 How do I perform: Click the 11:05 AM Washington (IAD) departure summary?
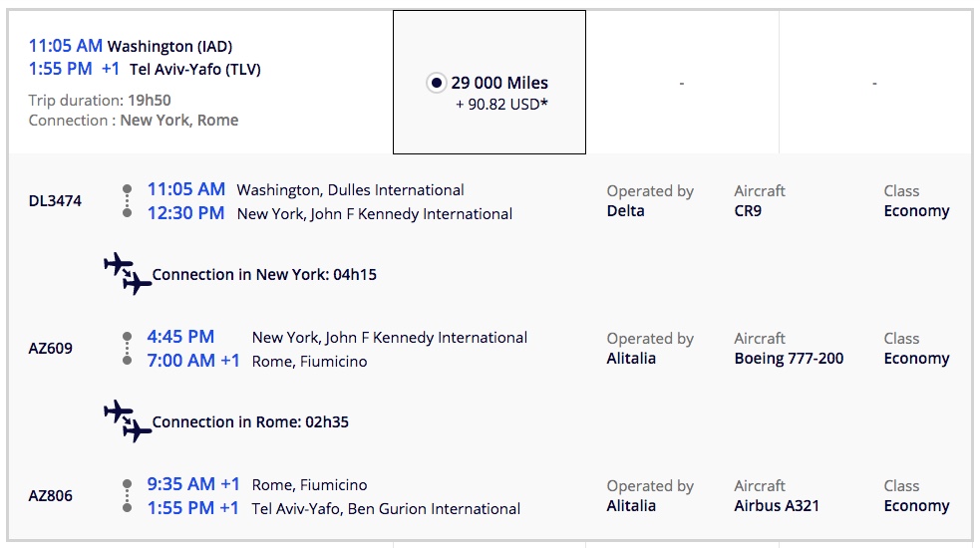131,46
